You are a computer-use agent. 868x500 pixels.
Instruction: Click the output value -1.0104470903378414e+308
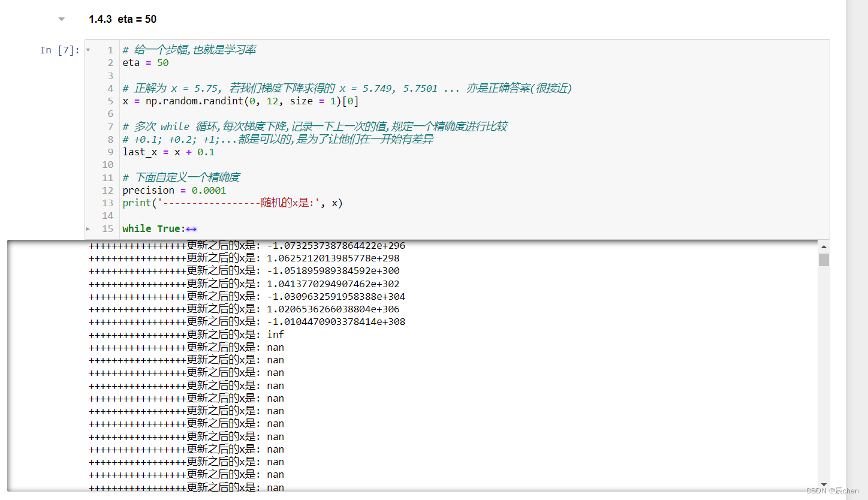(x=336, y=322)
